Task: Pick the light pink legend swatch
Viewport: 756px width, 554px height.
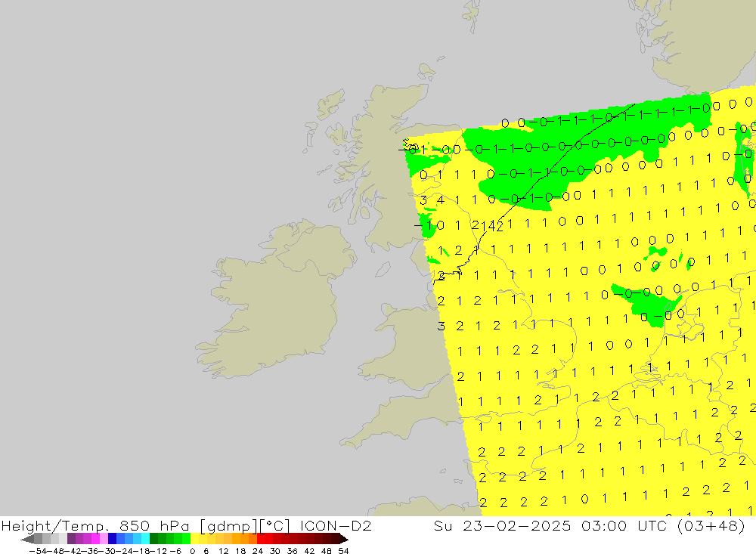Action: [104, 539]
